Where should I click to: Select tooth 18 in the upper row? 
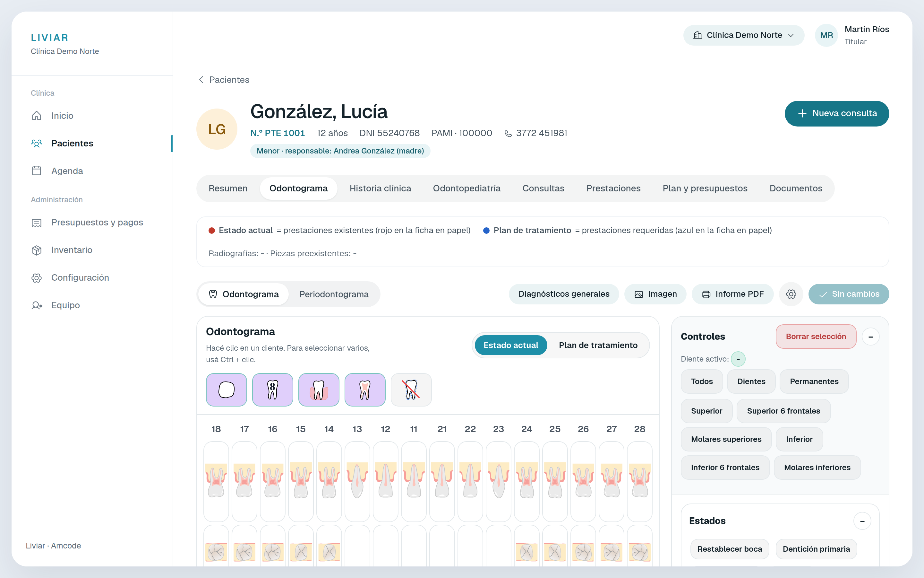coord(216,481)
